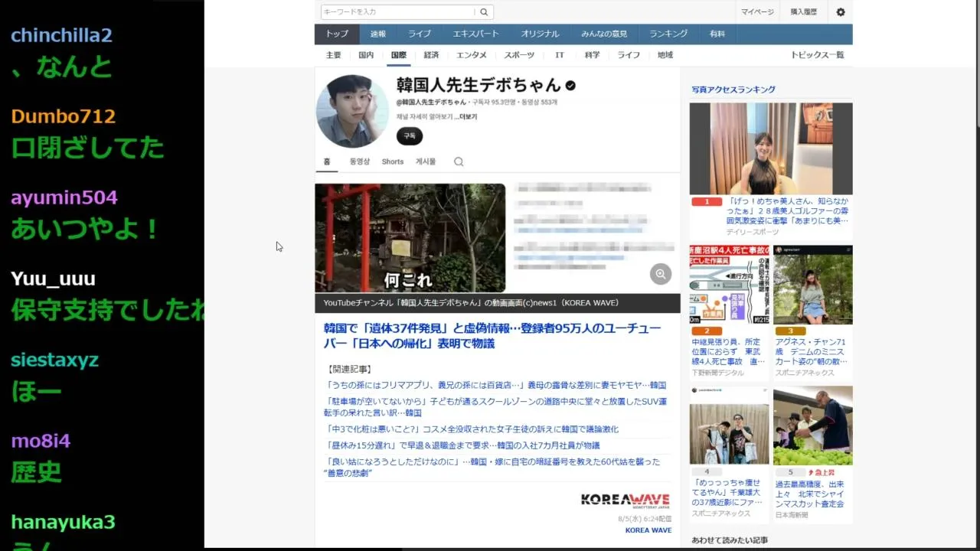Open related article about フリマアプリ and 百貨店
The height and width of the screenshot is (551, 980).
click(496, 385)
